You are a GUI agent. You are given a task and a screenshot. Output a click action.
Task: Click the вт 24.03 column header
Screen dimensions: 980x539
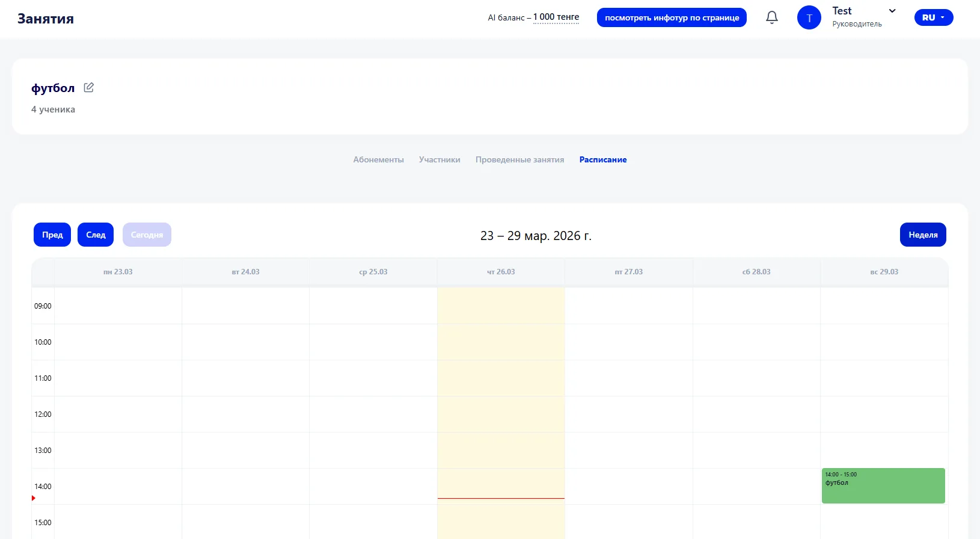click(245, 272)
